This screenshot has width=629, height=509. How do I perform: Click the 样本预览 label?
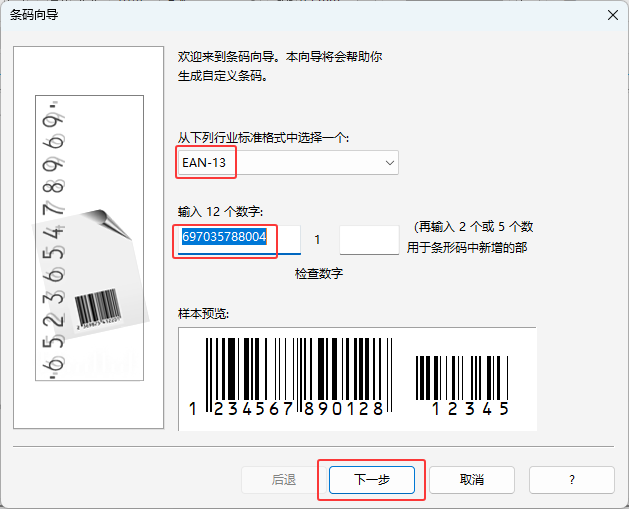[203, 314]
